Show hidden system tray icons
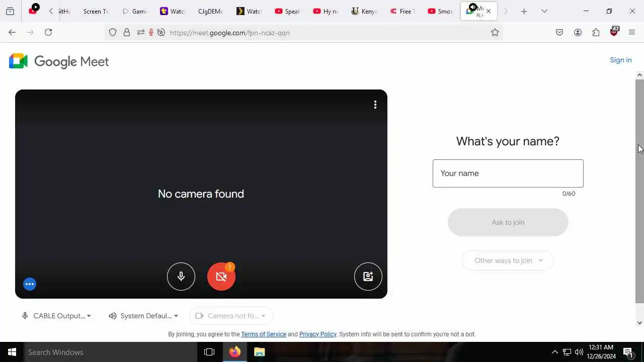 554,352
